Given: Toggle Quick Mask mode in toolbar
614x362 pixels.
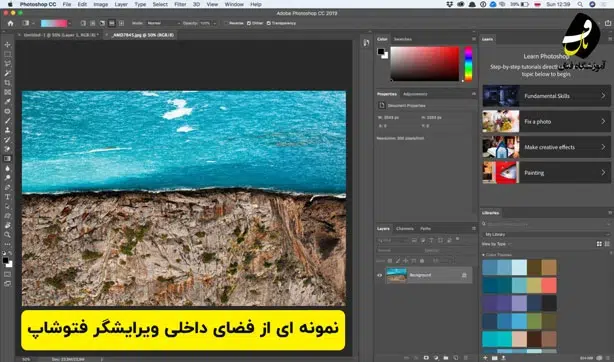Looking at the screenshot, I should click(x=7, y=274).
